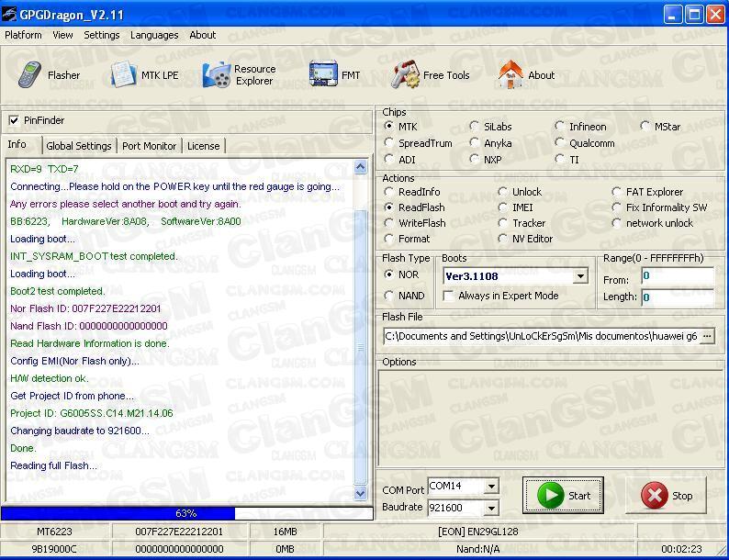The image size is (729, 560).
Task: Choose the WriteFlash action
Action: (x=388, y=223)
